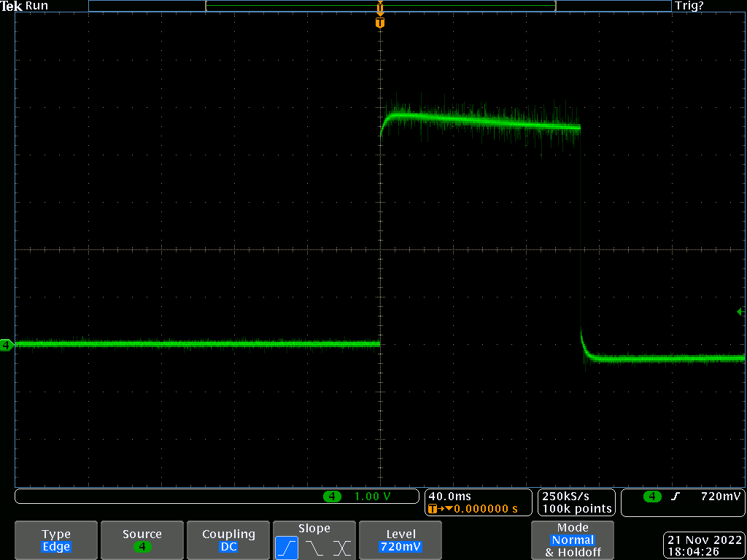Click the channel 4 ground marker on left
Viewport: 747px width, 560px height.
click(7, 345)
